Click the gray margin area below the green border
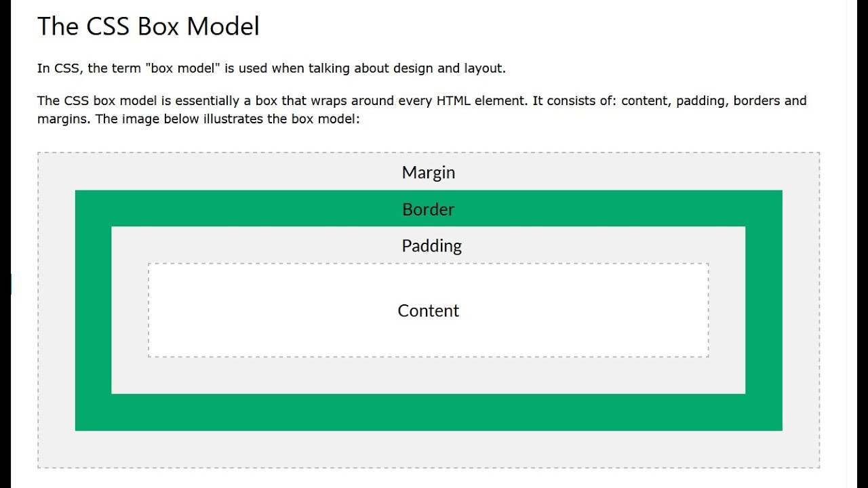Image resolution: width=868 pixels, height=488 pixels. point(429,449)
